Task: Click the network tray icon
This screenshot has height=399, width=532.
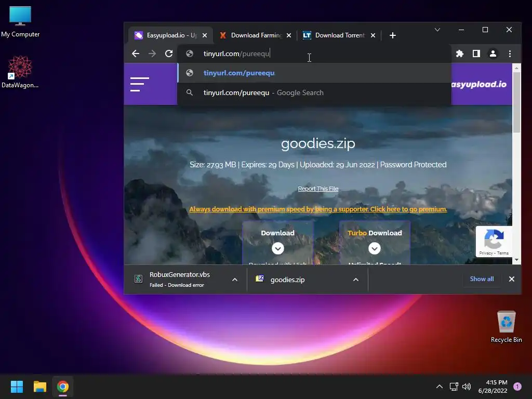Action: point(454,387)
